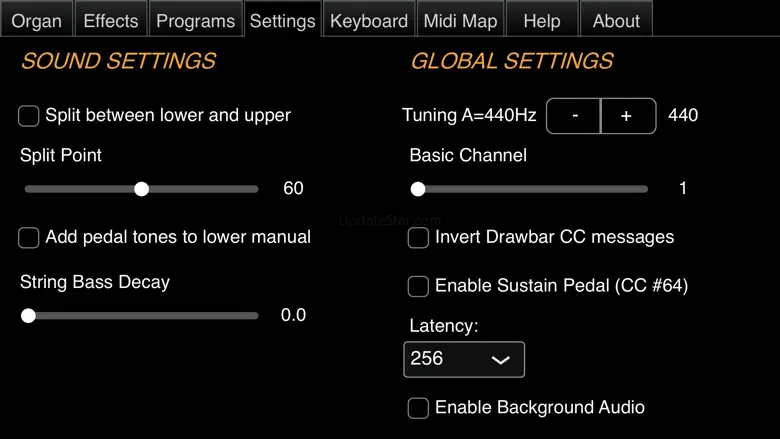
Task: Check Add pedal tones to lower manual
Action: 29,238
